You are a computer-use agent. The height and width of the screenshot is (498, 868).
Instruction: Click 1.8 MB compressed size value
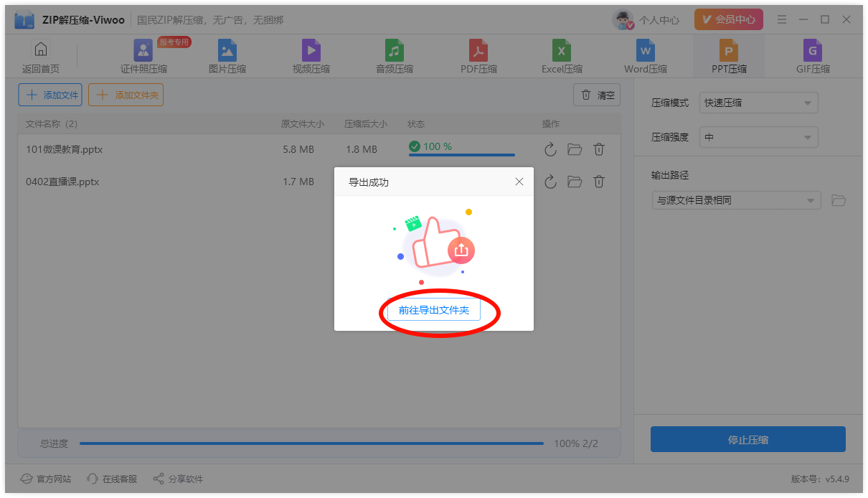coord(361,149)
